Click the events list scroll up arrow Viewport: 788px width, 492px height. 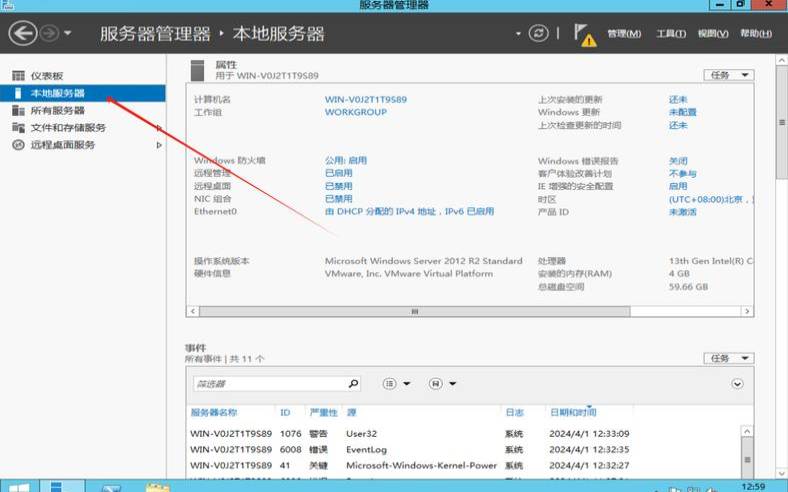coord(747,432)
